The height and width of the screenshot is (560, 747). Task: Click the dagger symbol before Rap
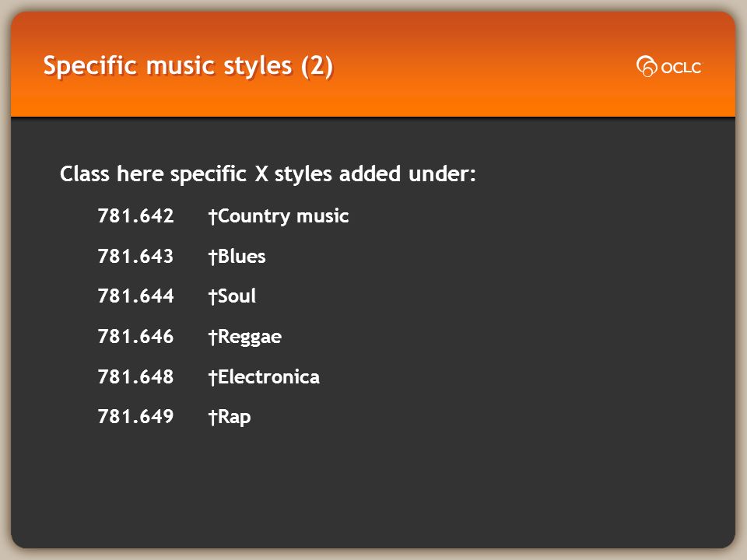[x=213, y=418]
